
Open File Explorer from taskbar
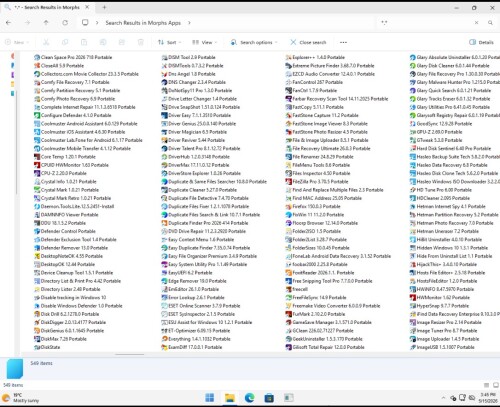[230, 397]
